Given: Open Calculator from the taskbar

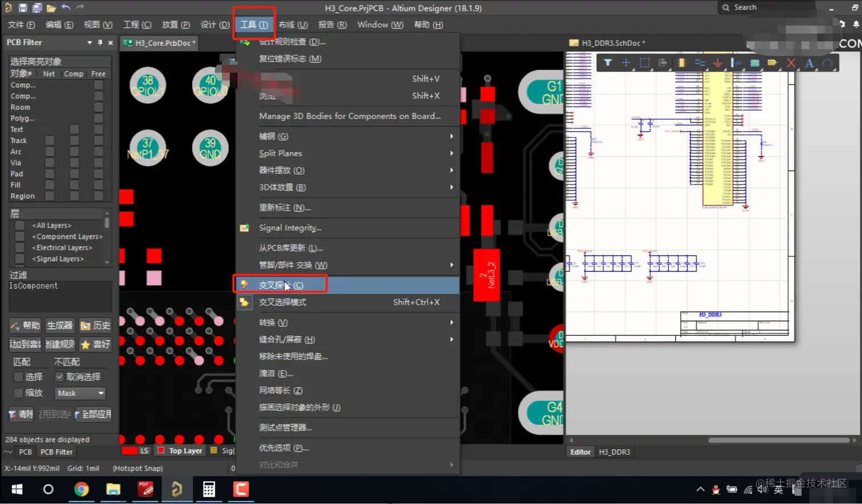Looking at the screenshot, I should pos(209,489).
